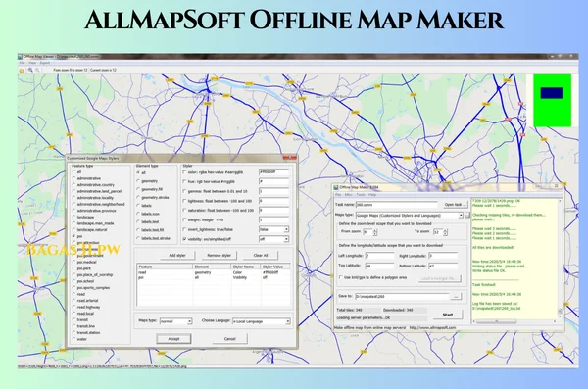Enable the color rgba hex-value checkbox

point(184,172)
